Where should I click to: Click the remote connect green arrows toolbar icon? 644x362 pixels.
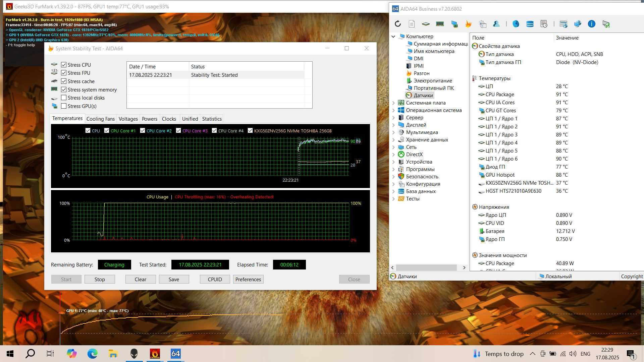[x=606, y=24]
